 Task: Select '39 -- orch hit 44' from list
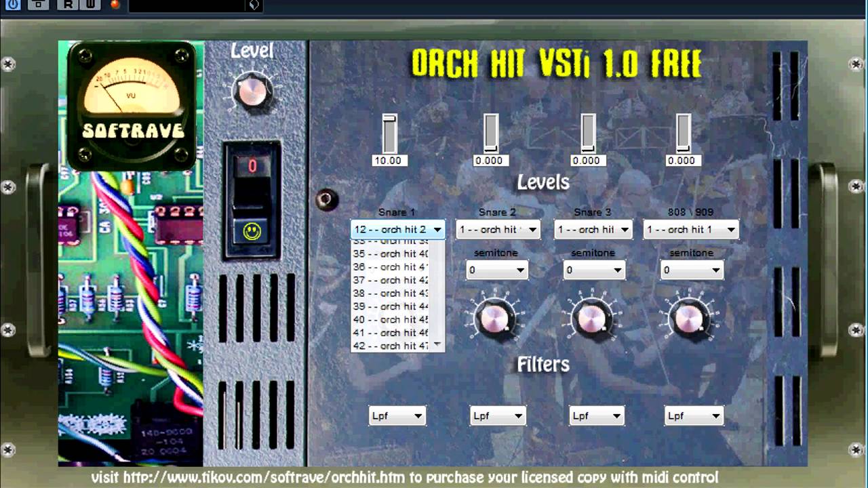[x=391, y=306]
